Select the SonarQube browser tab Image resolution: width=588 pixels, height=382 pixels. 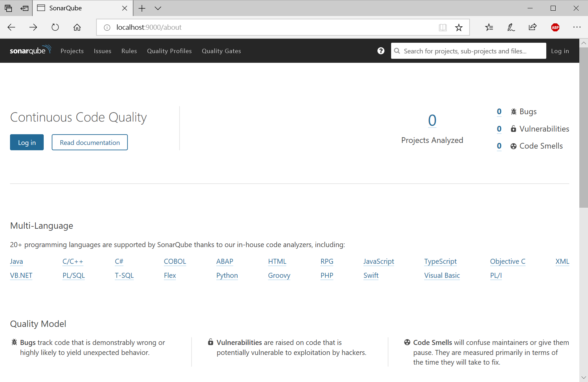click(x=83, y=8)
